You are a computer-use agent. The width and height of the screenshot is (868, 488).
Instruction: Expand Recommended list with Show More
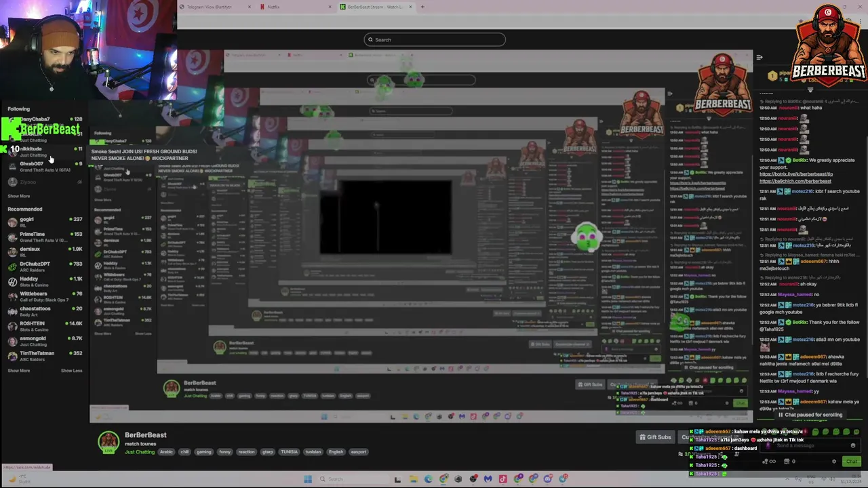[19, 371]
